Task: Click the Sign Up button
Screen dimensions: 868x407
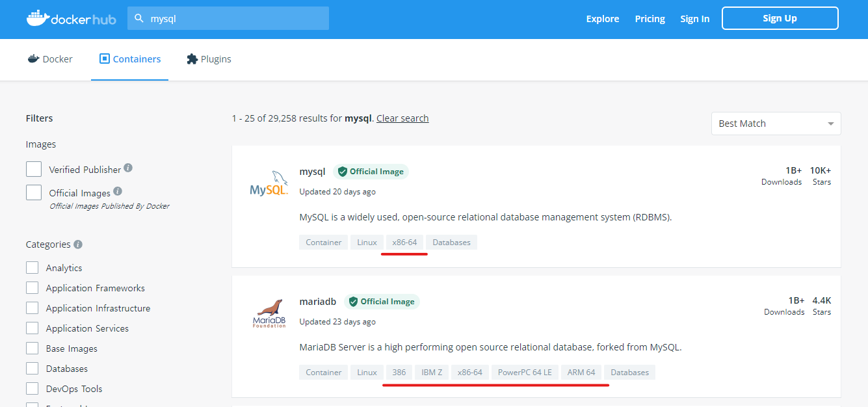Action: (x=780, y=18)
